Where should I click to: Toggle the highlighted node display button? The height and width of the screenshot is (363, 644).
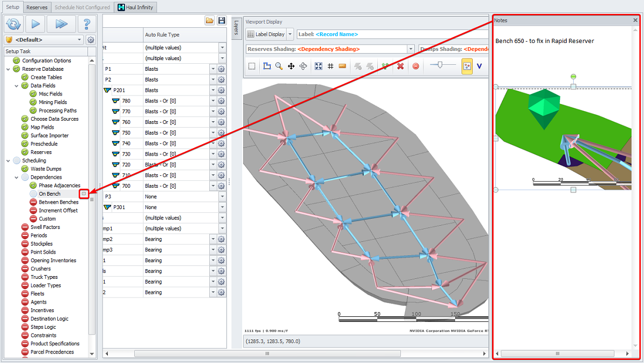467,66
